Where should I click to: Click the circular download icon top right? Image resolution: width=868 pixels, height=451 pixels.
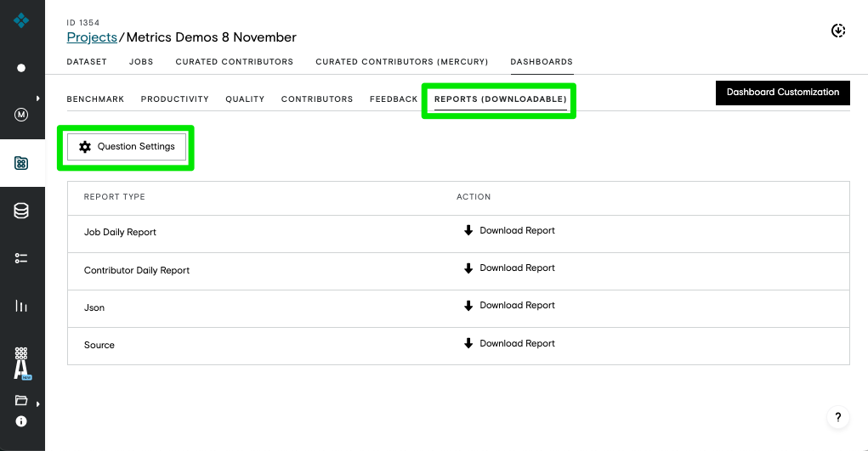click(838, 31)
